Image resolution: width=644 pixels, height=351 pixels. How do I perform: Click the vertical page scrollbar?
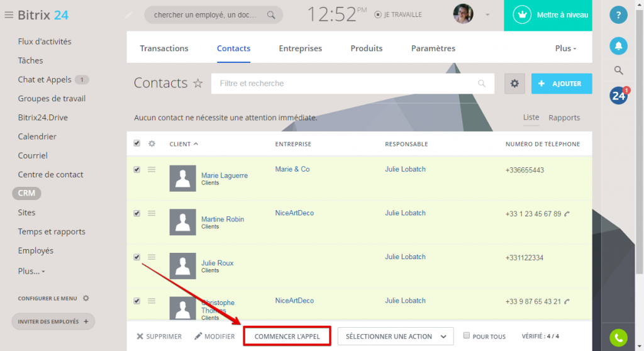639,142
